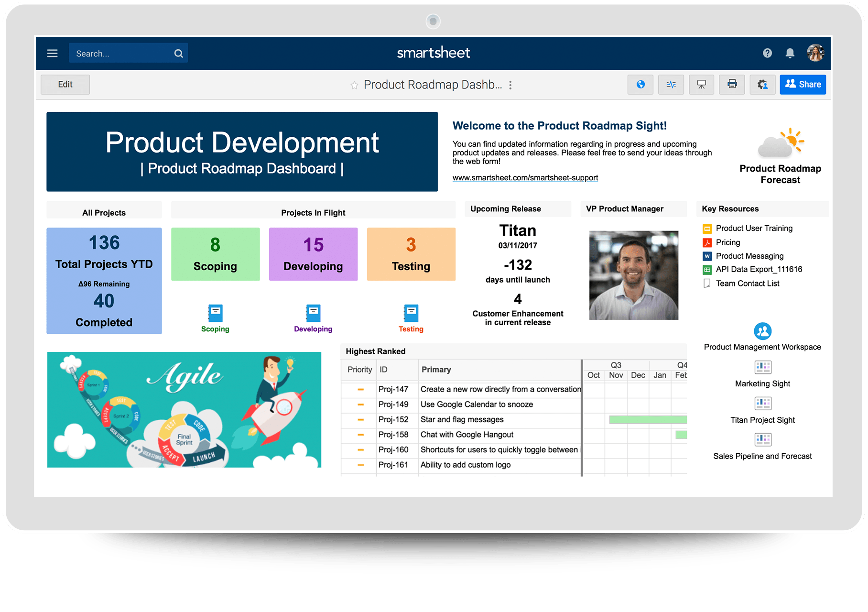Click the presentation mode icon

pos(701,85)
